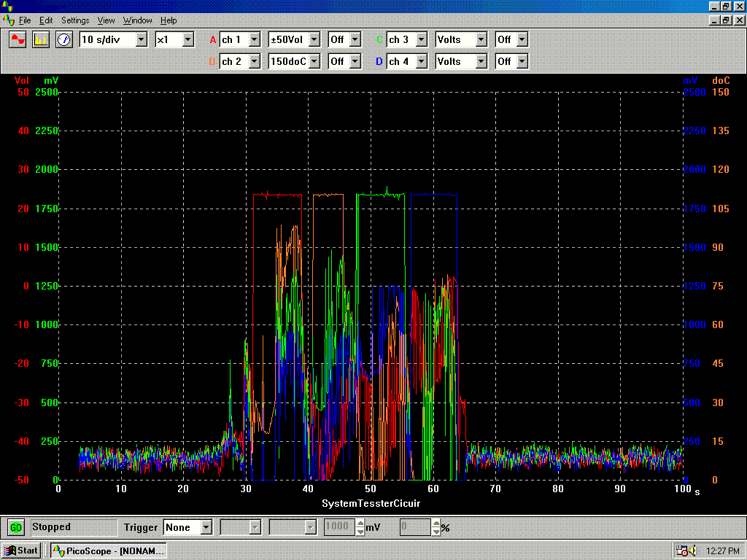
Task: Click the trigger percentage input field
Action: (x=415, y=527)
